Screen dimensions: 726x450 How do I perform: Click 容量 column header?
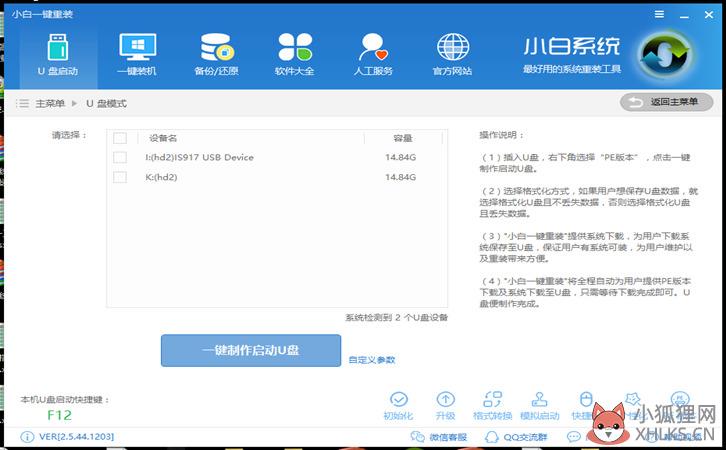tap(403, 138)
